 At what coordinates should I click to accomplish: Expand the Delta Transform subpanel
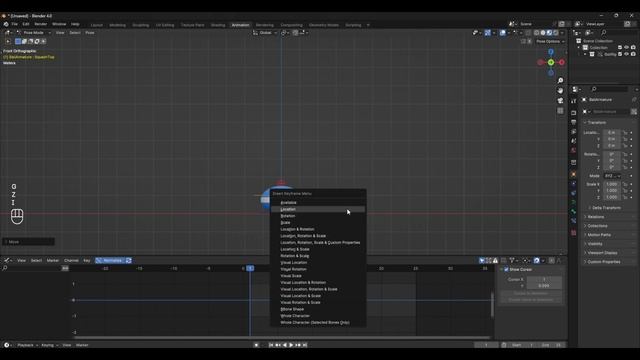click(x=606, y=208)
